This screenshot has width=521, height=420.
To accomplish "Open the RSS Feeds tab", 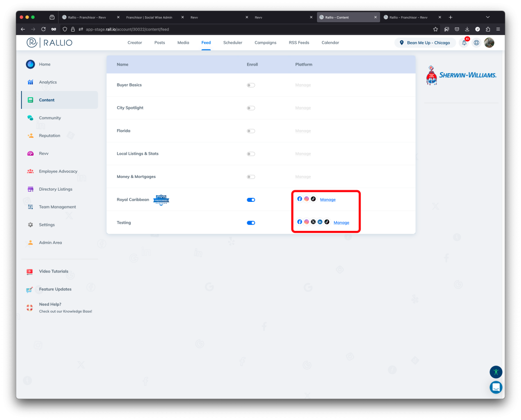I will [299, 43].
